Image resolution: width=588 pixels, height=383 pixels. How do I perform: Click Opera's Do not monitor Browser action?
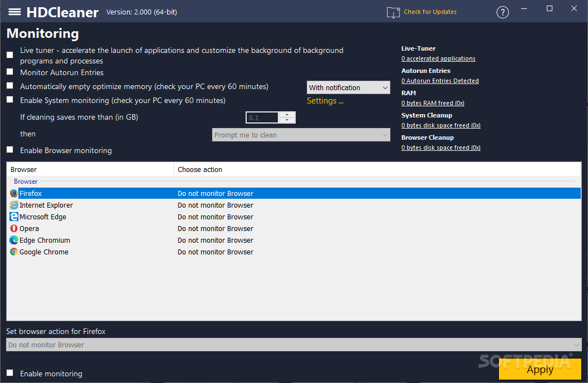(215, 228)
